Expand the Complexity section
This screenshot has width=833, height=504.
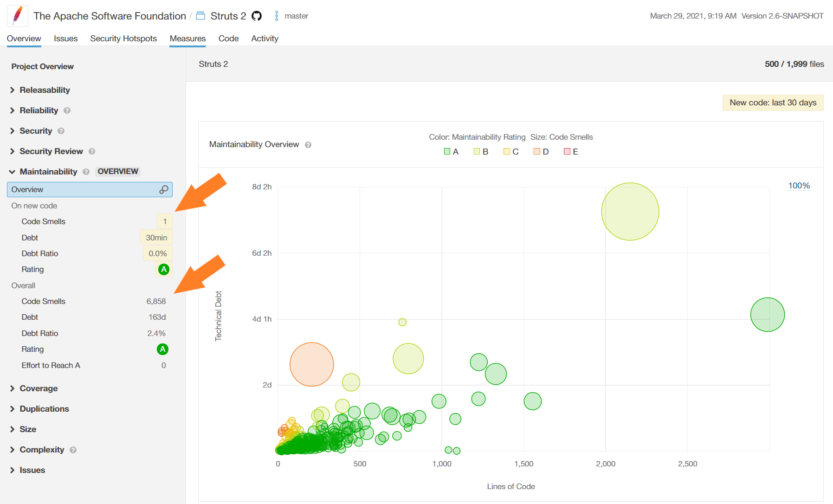[x=37, y=450]
